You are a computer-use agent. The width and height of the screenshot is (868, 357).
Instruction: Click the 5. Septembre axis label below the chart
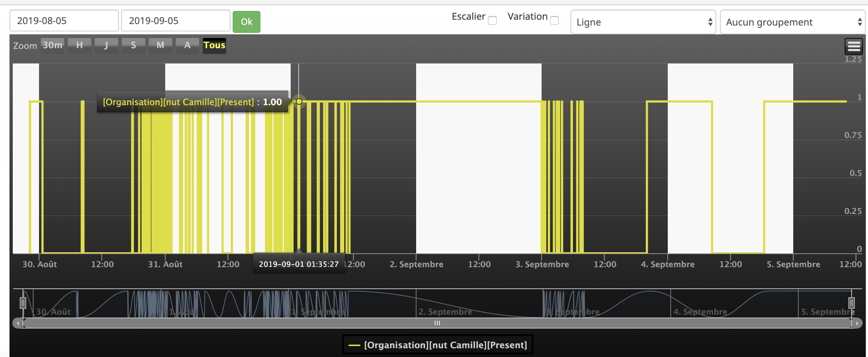coord(794,264)
